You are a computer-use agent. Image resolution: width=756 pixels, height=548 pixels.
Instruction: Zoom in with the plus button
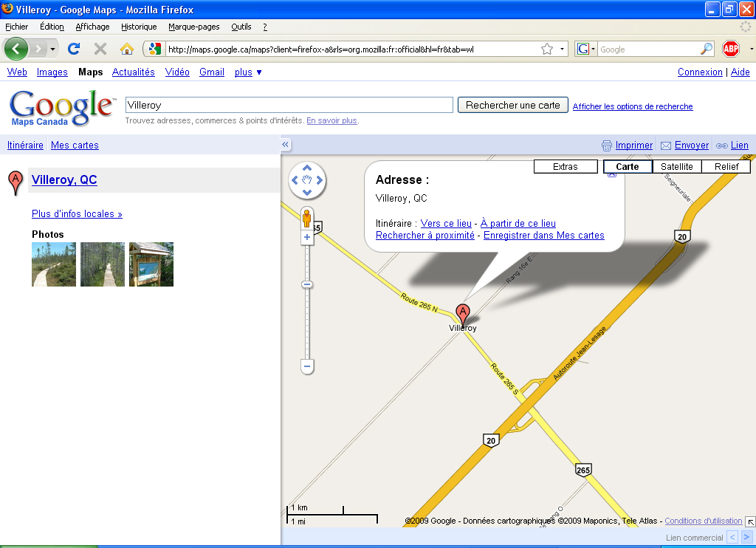coord(307,237)
